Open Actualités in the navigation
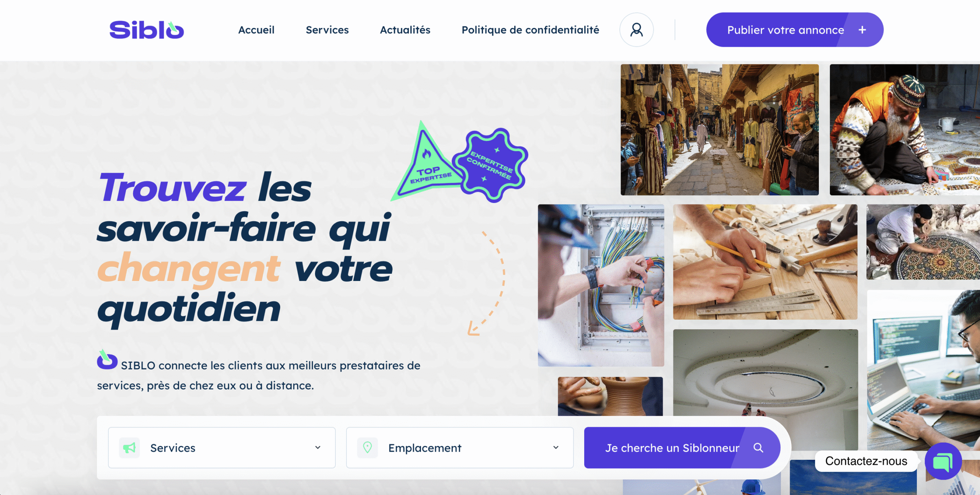The height and width of the screenshot is (495, 980). [405, 30]
